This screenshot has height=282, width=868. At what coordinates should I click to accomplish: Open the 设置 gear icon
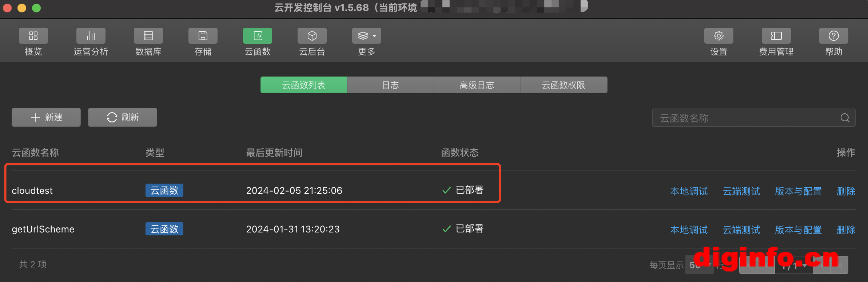pyautogui.click(x=719, y=36)
